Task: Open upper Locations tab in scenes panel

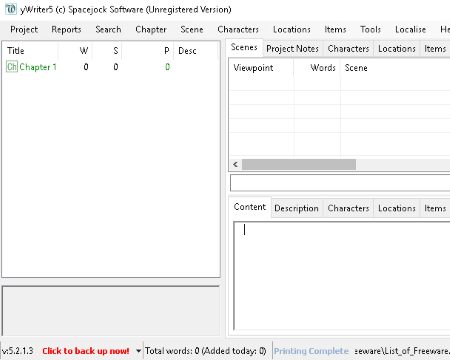Action: point(397,49)
